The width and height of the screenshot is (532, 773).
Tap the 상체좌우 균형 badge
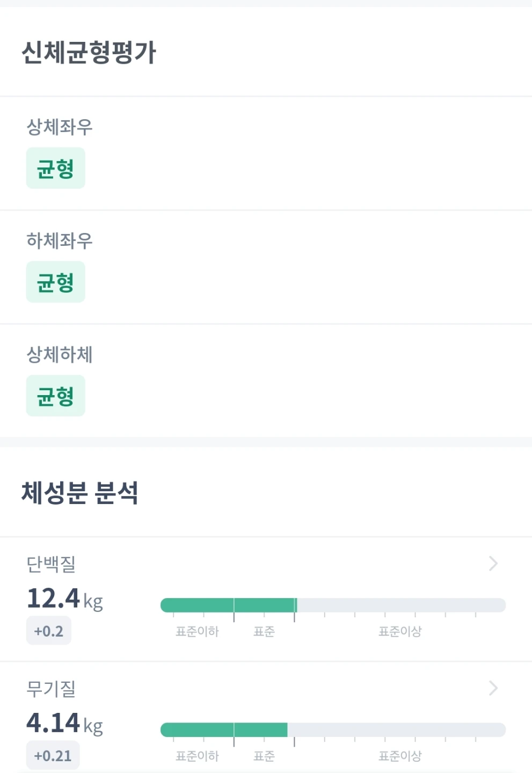[56, 168]
